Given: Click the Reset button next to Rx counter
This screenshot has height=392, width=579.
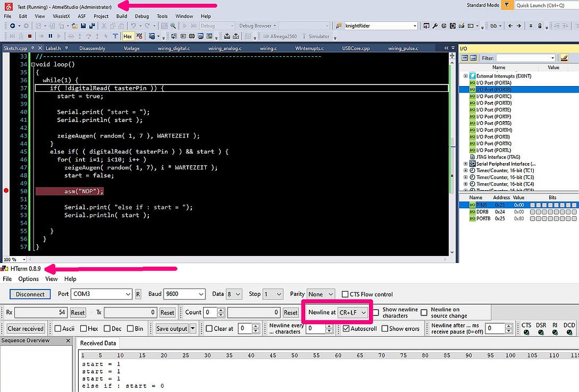Looking at the screenshot, I should click(x=78, y=313).
